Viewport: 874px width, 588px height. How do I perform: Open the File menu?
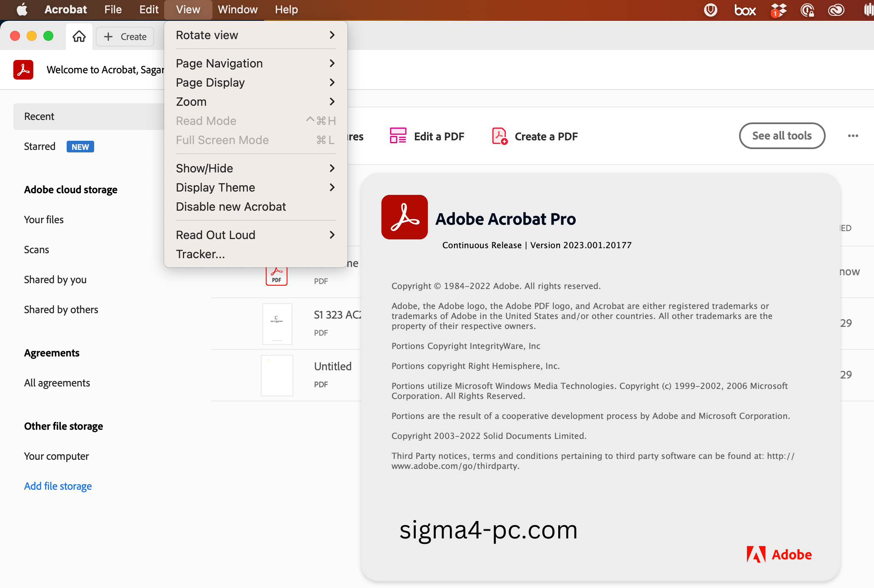(x=113, y=10)
